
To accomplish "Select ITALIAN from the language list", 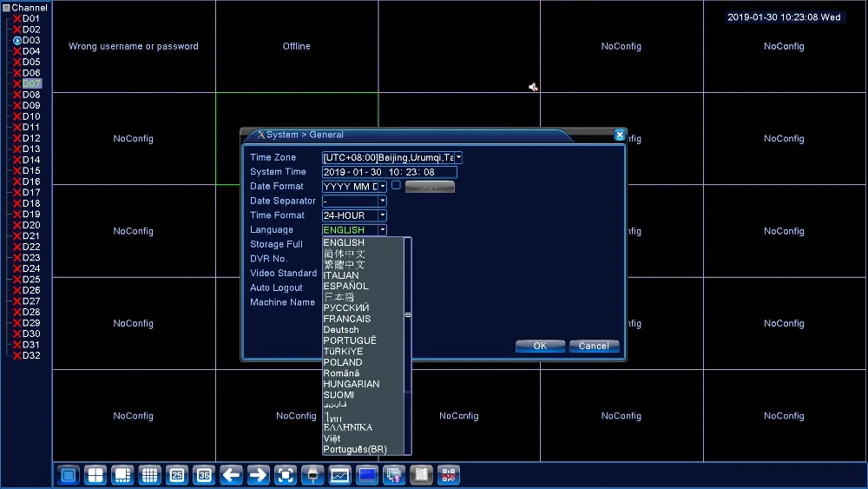I will point(341,275).
